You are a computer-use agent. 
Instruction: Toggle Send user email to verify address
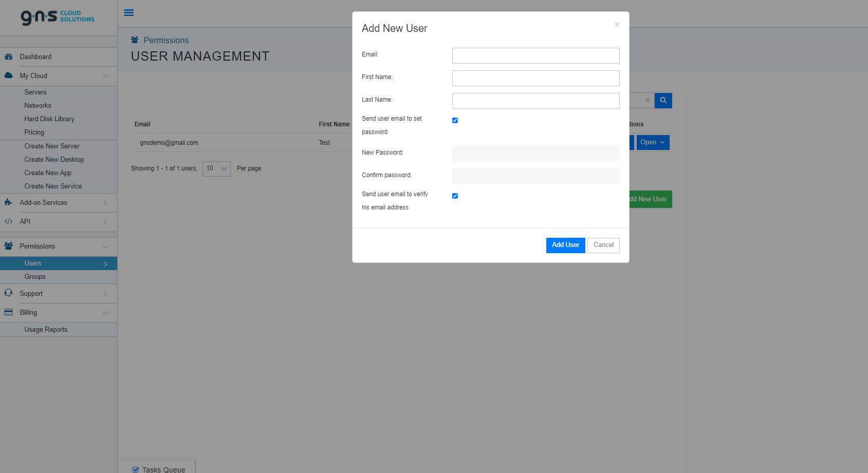click(x=455, y=196)
